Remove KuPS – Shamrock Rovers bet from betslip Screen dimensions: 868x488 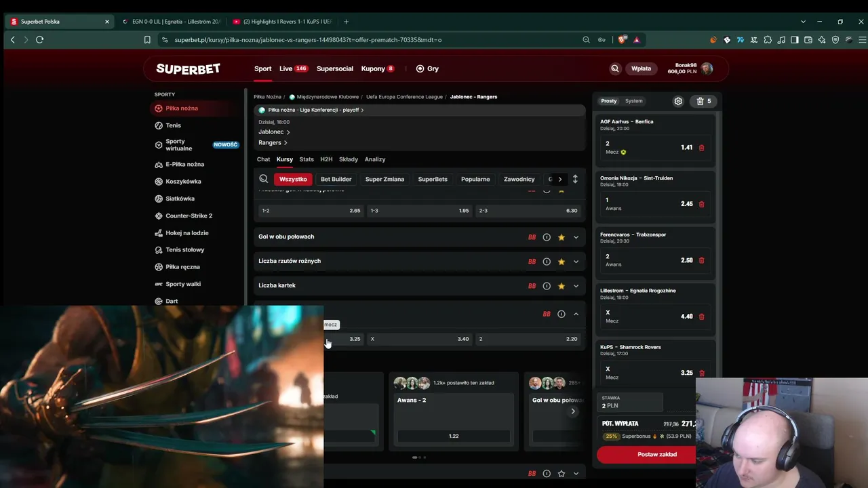pyautogui.click(x=702, y=373)
